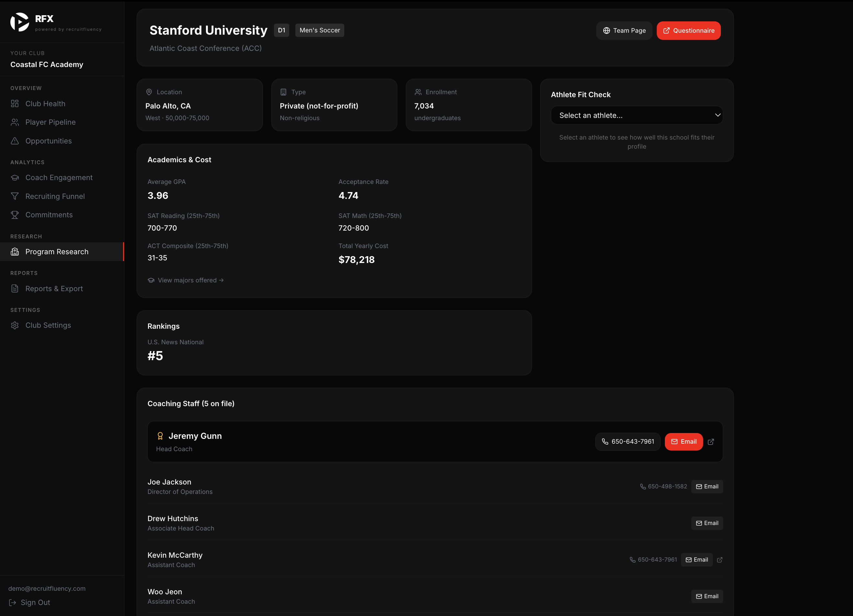
Task: Click the Stanford University heading
Action: [208, 30]
